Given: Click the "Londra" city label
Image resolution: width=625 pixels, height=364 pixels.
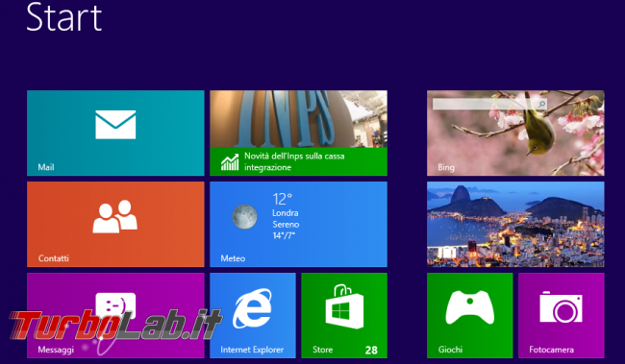Looking at the screenshot, I should tap(285, 212).
